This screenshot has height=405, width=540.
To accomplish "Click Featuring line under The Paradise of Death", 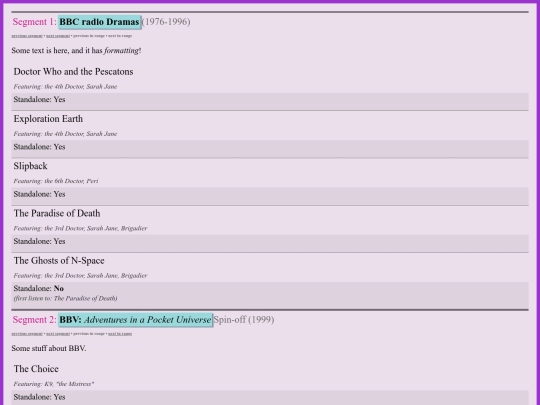I will click(x=80, y=228).
